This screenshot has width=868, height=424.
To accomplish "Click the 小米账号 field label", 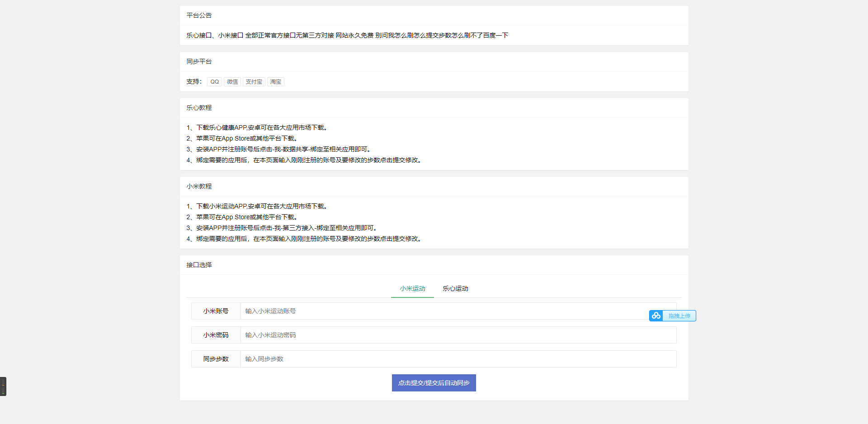I will (x=216, y=311).
